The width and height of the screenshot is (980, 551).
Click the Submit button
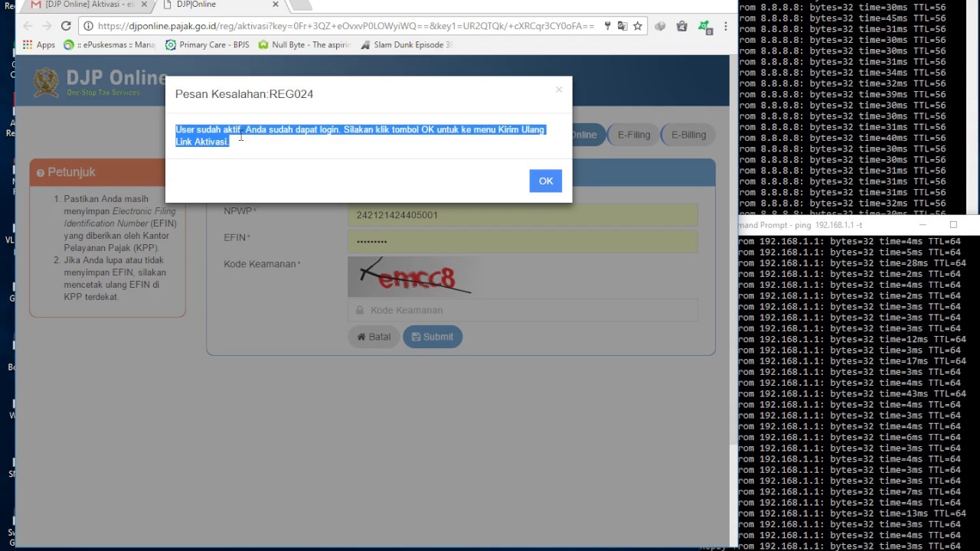click(x=433, y=337)
